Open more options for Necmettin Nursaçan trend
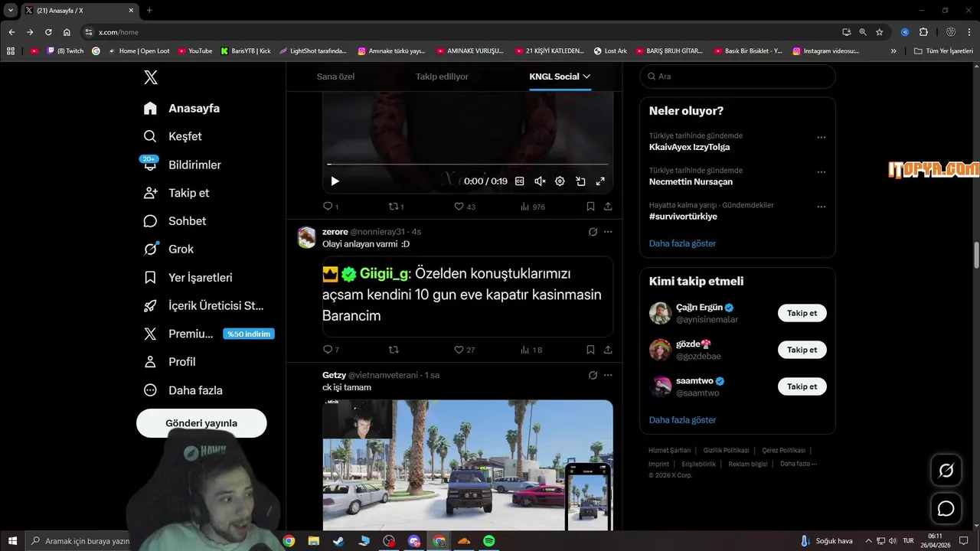This screenshot has width=980, height=551. [x=821, y=172]
